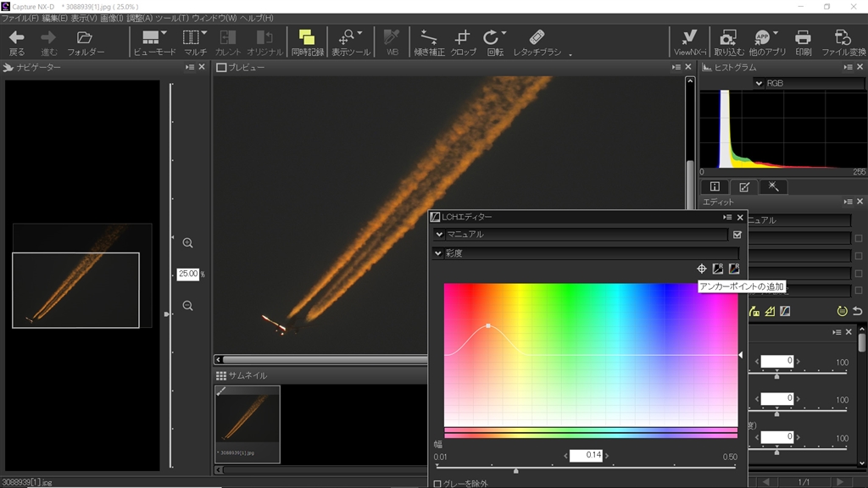
Task: Toggle 同時記録 simultaneous record button
Action: tap(307, 42)
